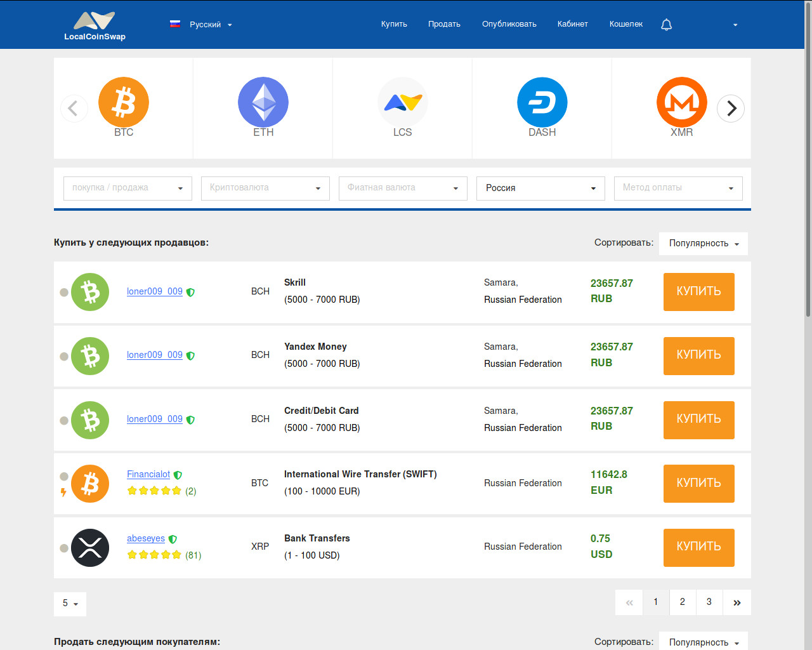Open the abeseyes profile link
Image resolution: width=812 pixels, height=650 pixels.
click(146, 538)
